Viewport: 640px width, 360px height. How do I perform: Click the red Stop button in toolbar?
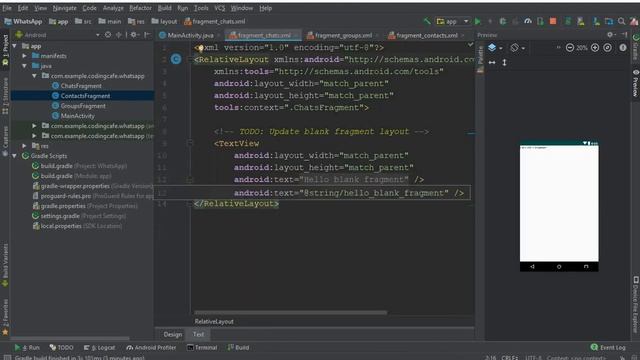[553, 21]
